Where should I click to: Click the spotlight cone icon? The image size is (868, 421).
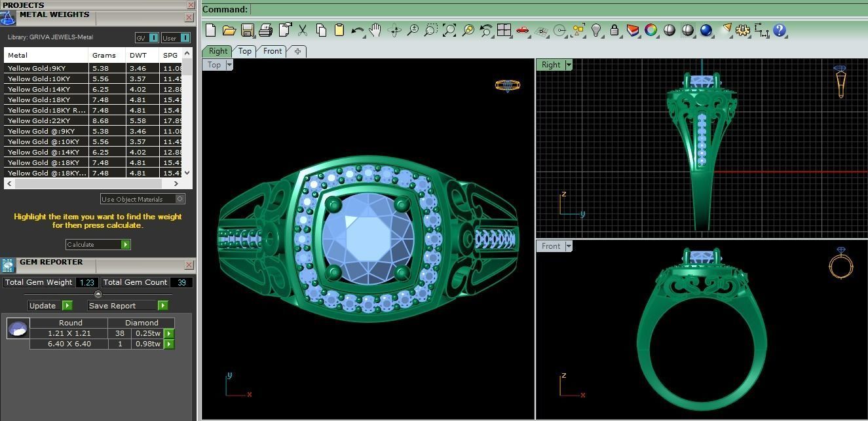726,30
